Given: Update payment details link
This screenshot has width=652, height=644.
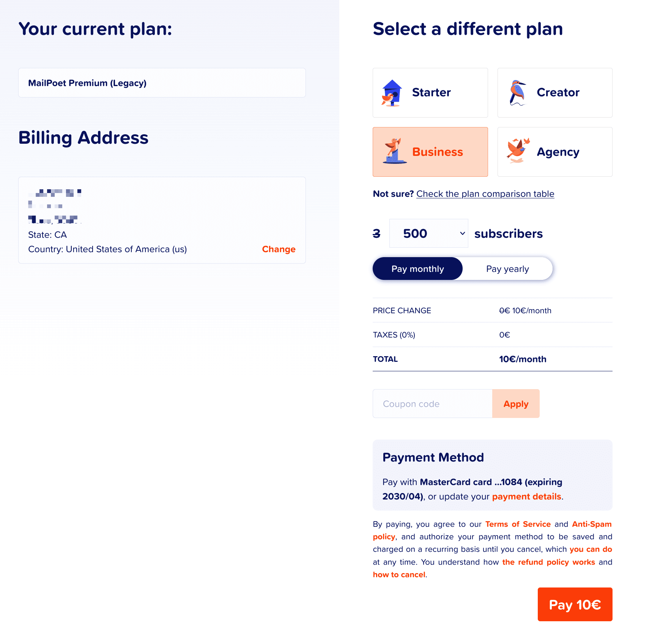Looking at the screenshot, I should coord(526,496).
